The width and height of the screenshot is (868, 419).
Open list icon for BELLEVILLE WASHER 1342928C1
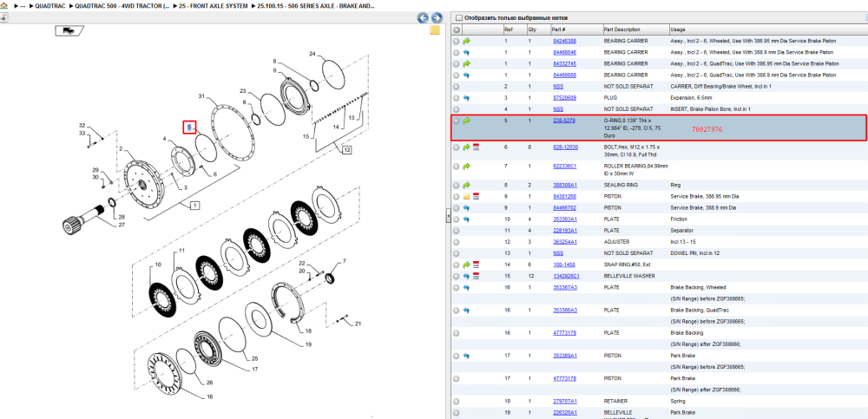coord(476,276)
